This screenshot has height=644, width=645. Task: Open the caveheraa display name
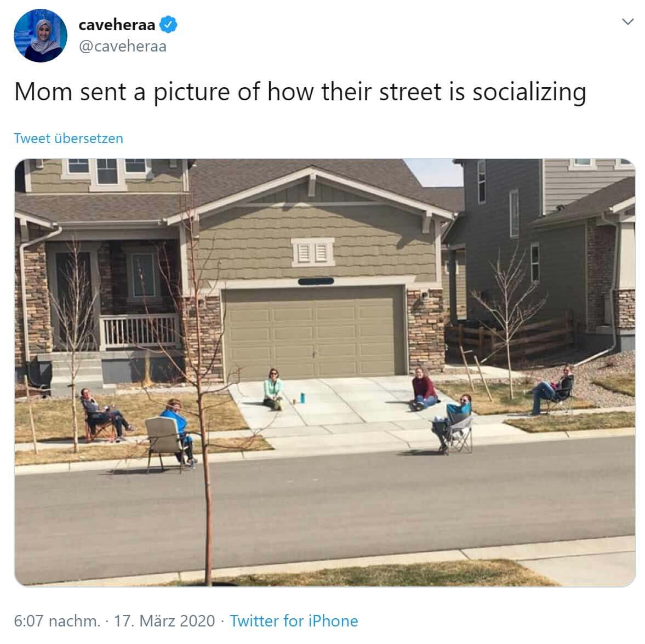pos(117,25)
